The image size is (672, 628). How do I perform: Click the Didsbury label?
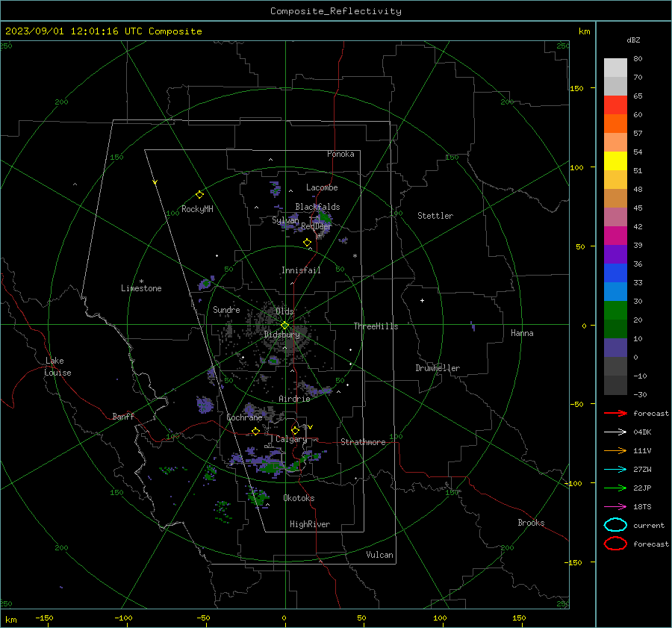[281, 335]
